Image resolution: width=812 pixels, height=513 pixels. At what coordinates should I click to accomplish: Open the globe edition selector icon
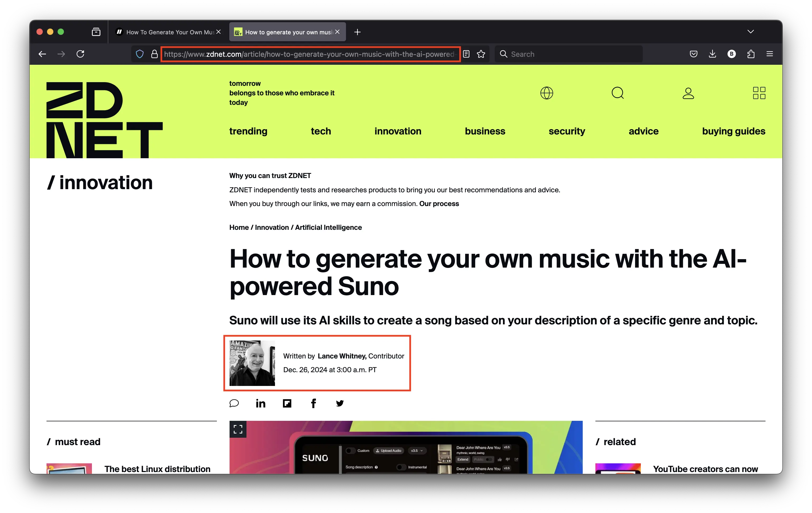tap(546, 93)
